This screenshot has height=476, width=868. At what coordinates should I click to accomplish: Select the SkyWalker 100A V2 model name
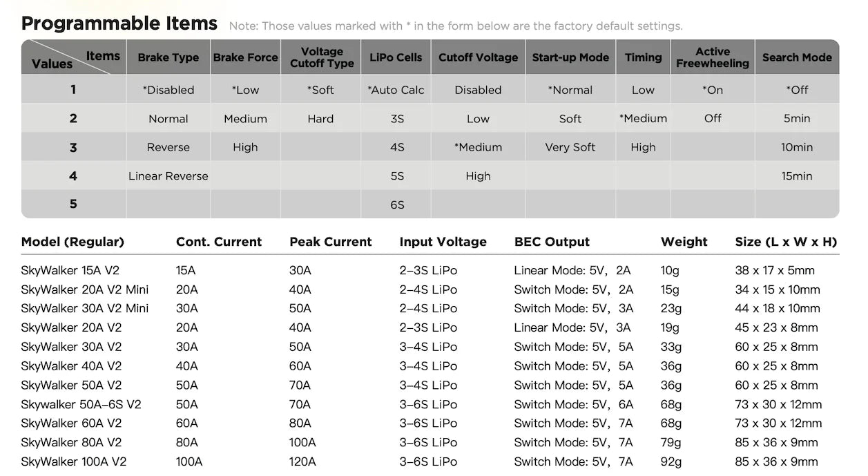pyautogui.click(x=74, y=461)
